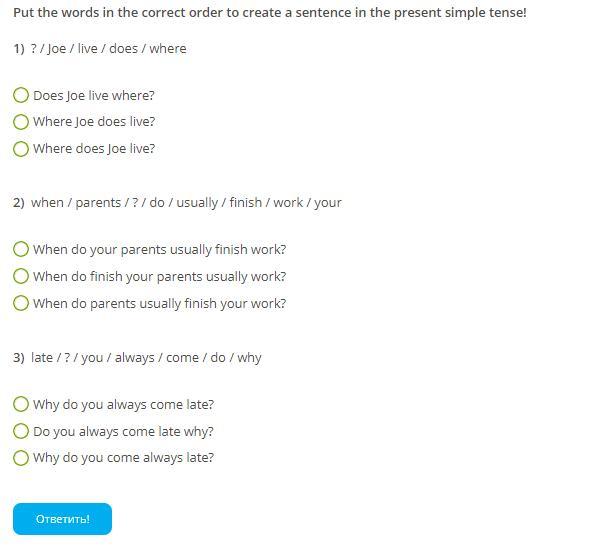Click answer text 'Where does Joe live?'
The height and width of the screenshot is (554, 607).
94,149
